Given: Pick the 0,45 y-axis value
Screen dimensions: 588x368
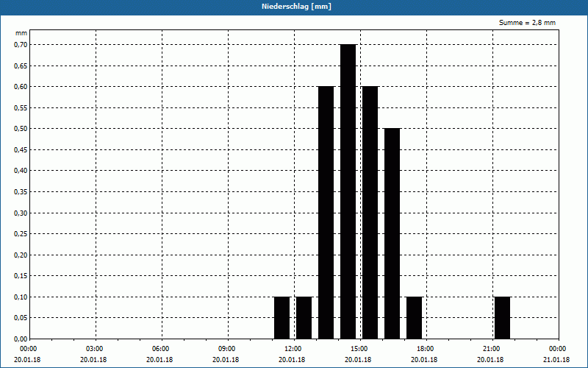Looking at the screenshot, I should coord(21,150).
